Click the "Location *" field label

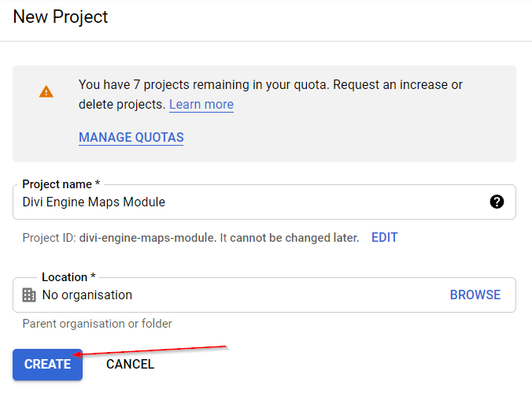68,277
